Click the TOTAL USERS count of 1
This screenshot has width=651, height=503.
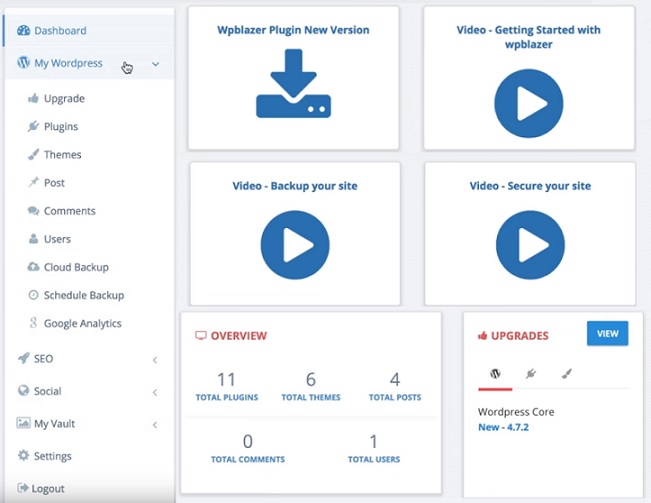pyautogui.click(x=374, y=441)
